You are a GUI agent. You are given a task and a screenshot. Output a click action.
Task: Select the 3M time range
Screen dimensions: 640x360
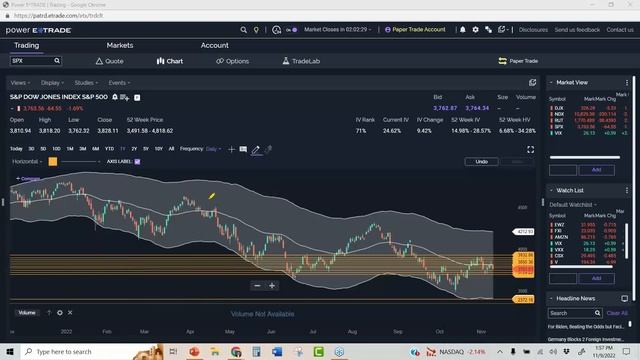[x=83, y=149]
